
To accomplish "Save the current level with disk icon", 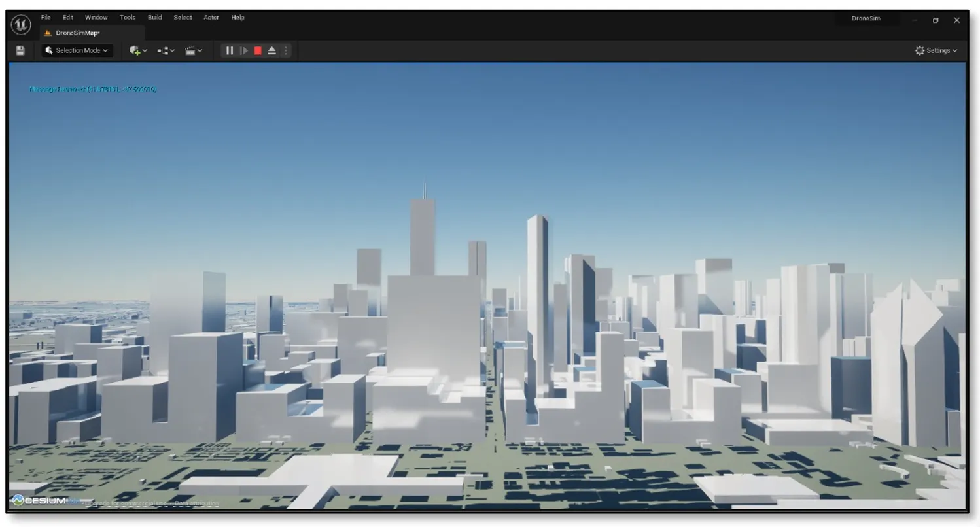I will 20,50.
